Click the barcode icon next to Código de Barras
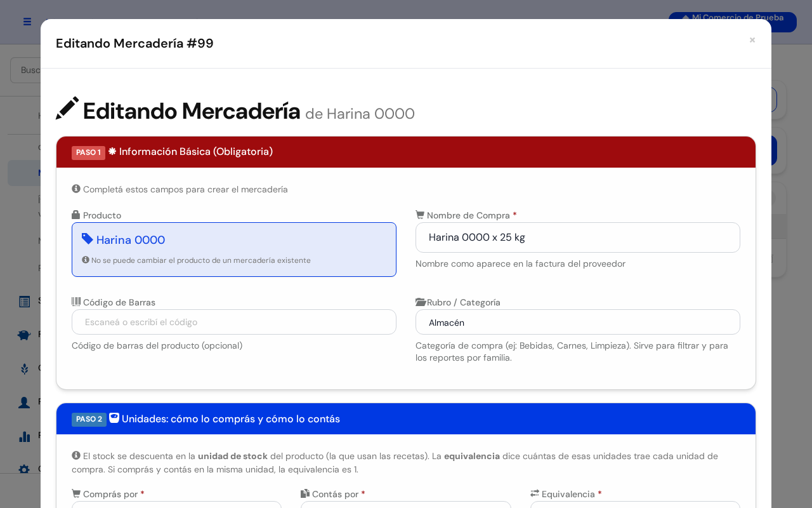This screenshot has height=508, width=812. [76, 302]
